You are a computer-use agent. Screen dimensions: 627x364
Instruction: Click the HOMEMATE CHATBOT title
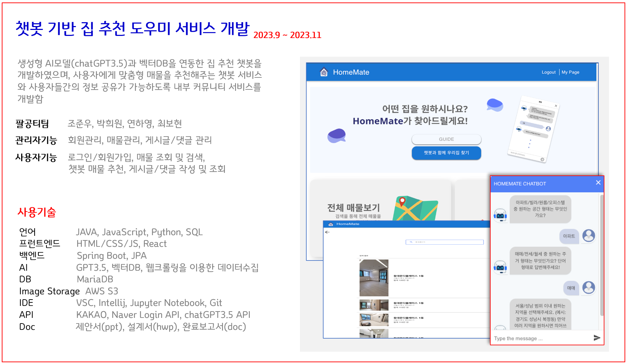pos(520,184)
